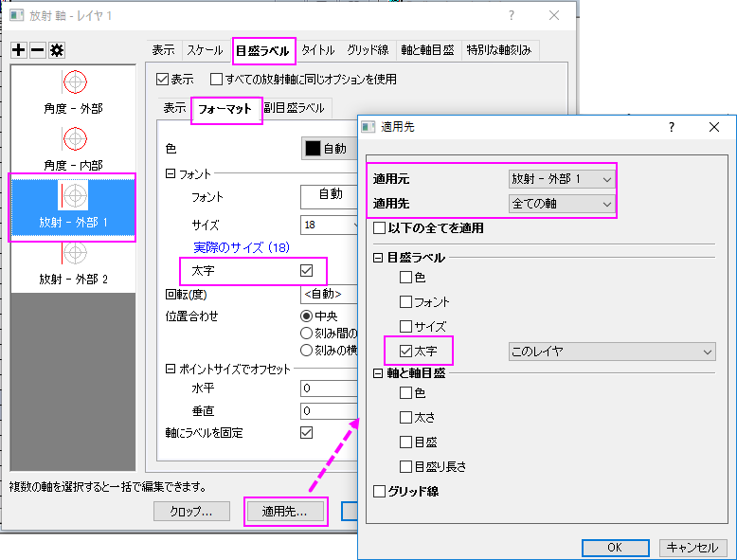Open the font size 18 dropdown

pos(329,225)
